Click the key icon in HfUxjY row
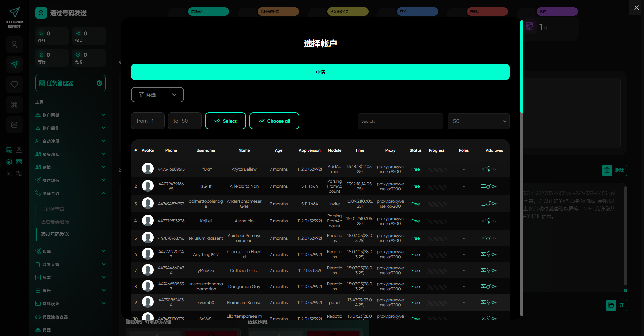Screen dimensions: 644x336 [494, 169]
